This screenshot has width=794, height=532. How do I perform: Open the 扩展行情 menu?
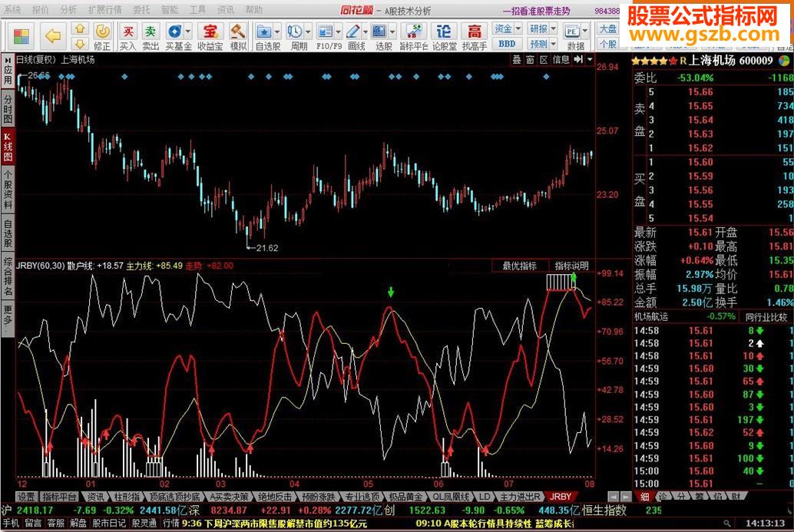(105, 10)
